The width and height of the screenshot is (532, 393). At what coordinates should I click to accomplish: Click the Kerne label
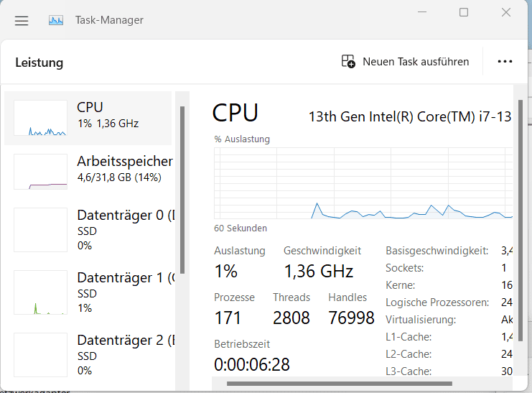(x=401, y=285)
